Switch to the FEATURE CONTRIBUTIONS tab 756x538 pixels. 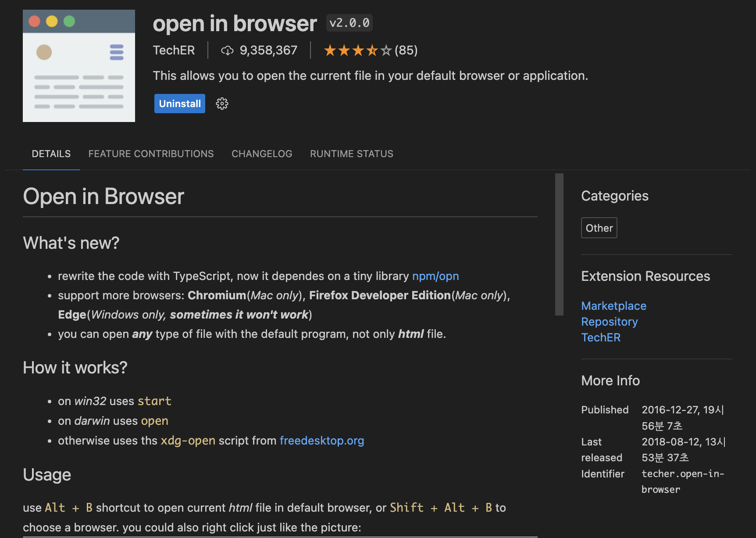pyautogui.click(x=151, y=154)
